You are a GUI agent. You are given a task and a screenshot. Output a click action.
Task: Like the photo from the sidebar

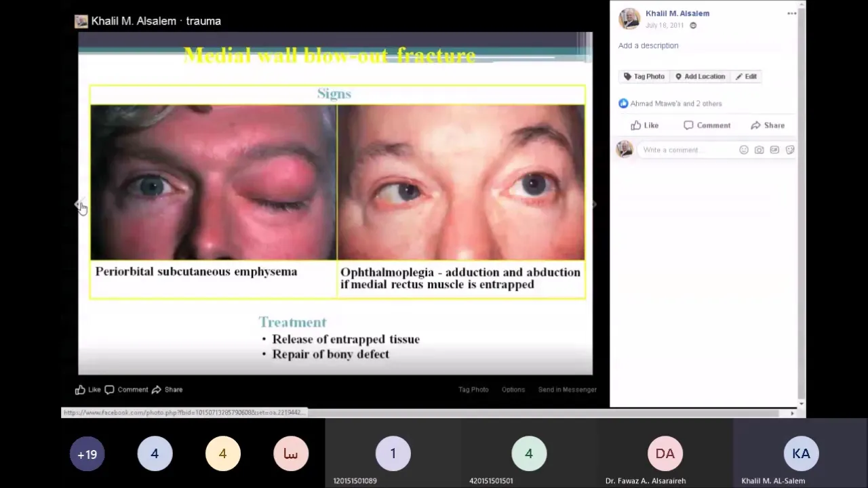pyautogui.click(x=644, y=125)
